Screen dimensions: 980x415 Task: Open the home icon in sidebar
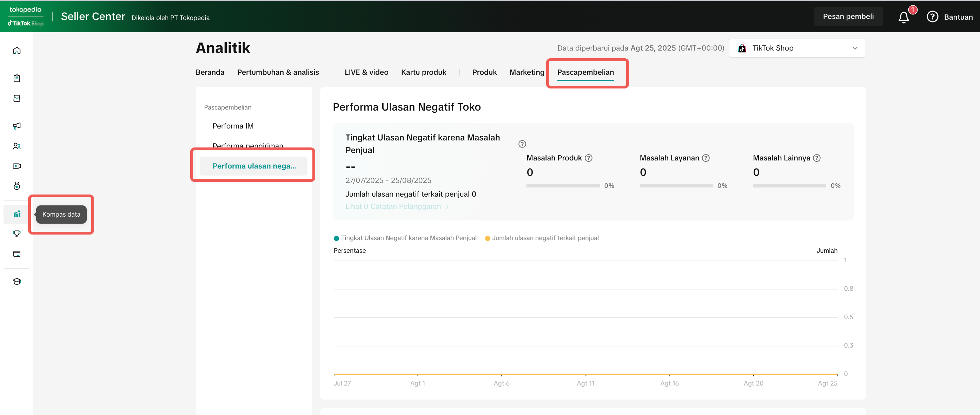click(17, 51)
